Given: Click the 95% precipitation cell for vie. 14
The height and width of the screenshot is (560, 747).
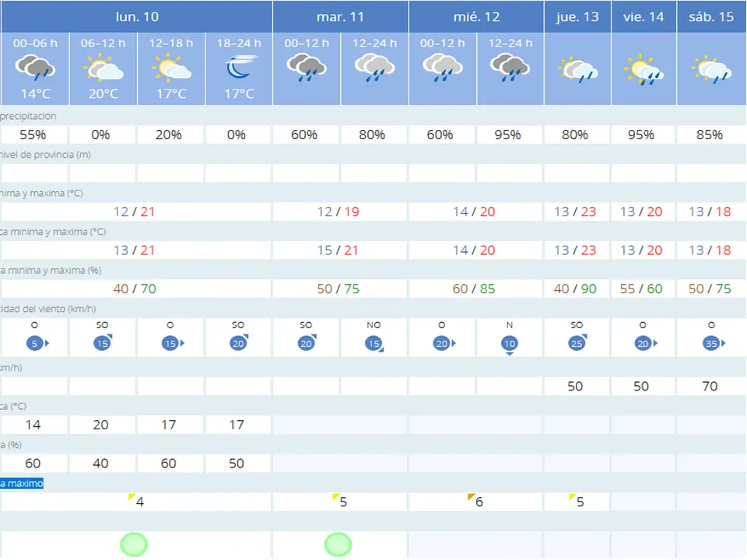Looking at the screenshot, I should 643,135.
